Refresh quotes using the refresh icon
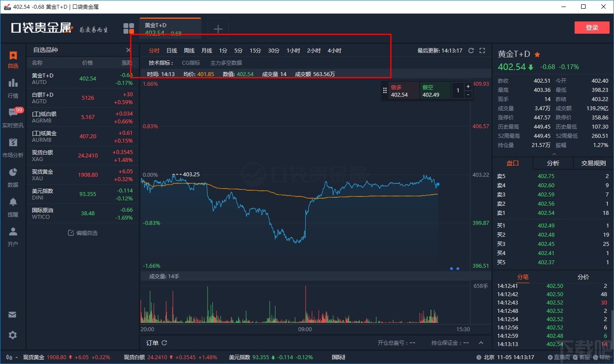The height and width of the screenshot is (364, 614). point(471,50)
